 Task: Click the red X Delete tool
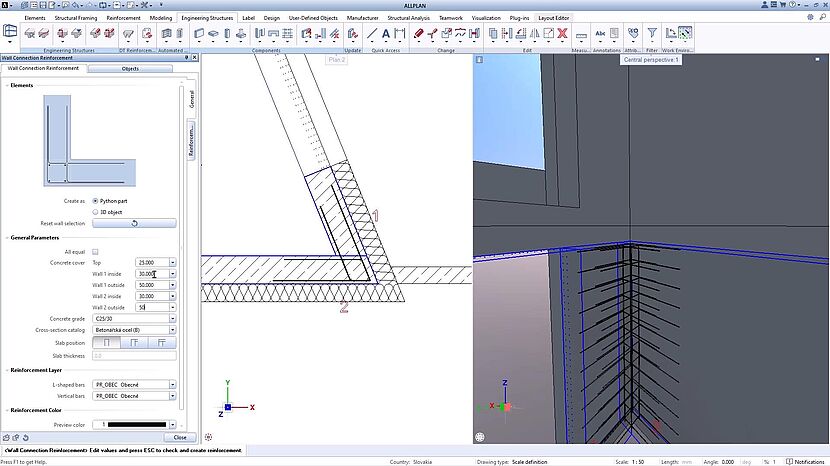562,34
